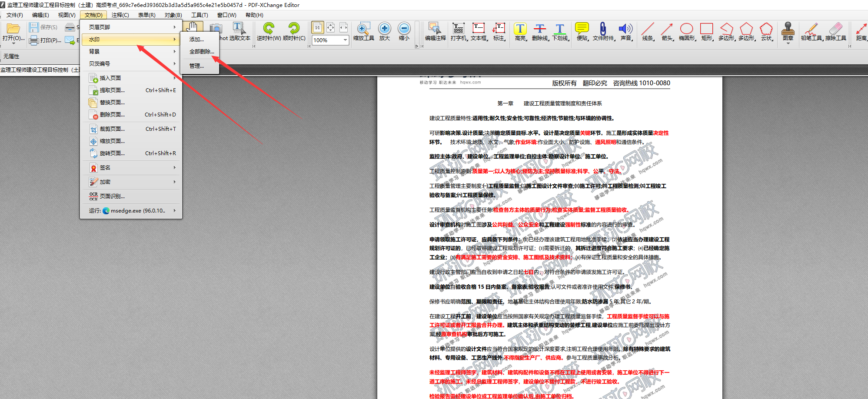Toggle the Hand tool in toolbar

[193, 27]
